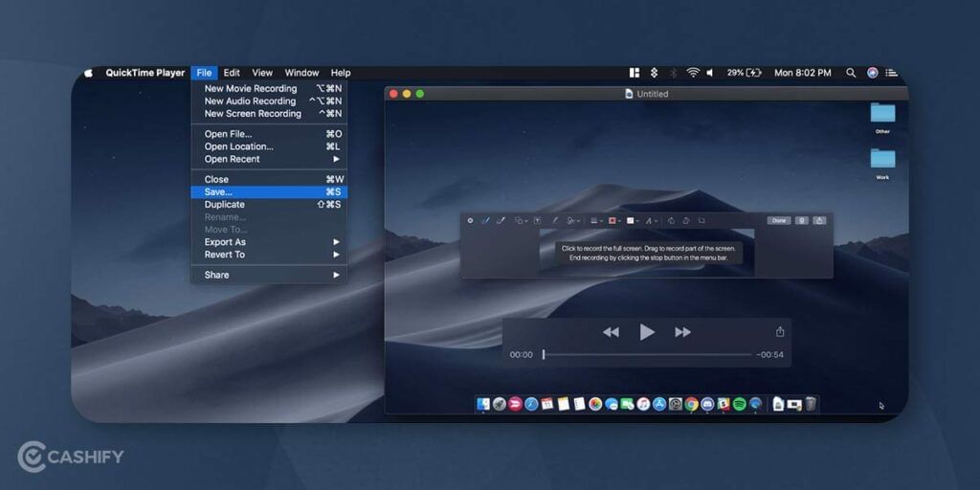Open Launchpad from the dock
Viewport: 980px width, 490px height.
point(500,404)
